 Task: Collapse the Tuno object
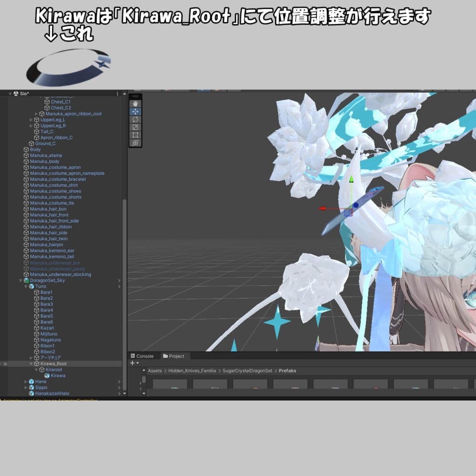[x=26, y=286]
